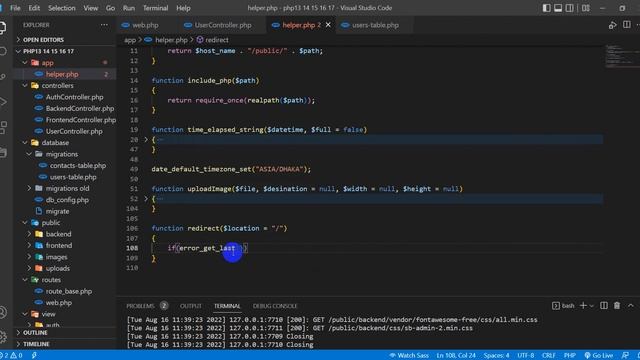Open the Manage gear icon
640x360 pixels.
(x=3, y=336)
